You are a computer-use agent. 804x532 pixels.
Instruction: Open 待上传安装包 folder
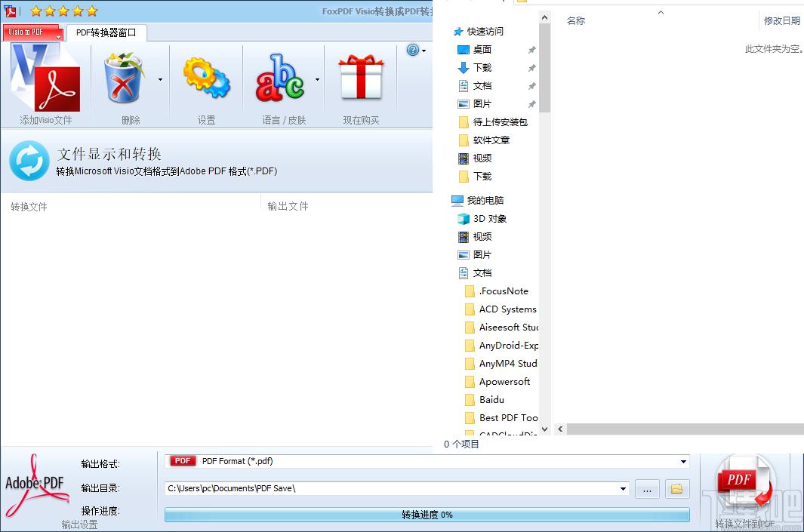pyautogui.click(x=493, y=122)
